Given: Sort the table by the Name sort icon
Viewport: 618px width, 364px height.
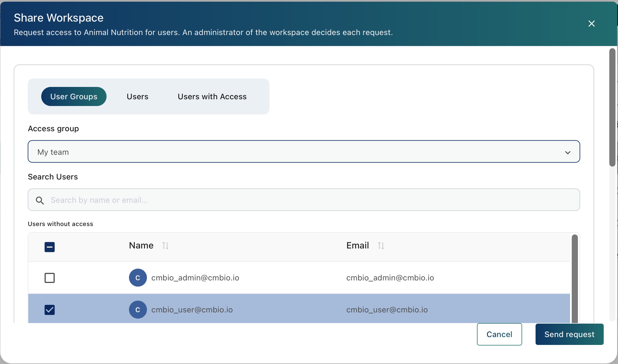Looking at the screenshot, I should pos(165,246).
